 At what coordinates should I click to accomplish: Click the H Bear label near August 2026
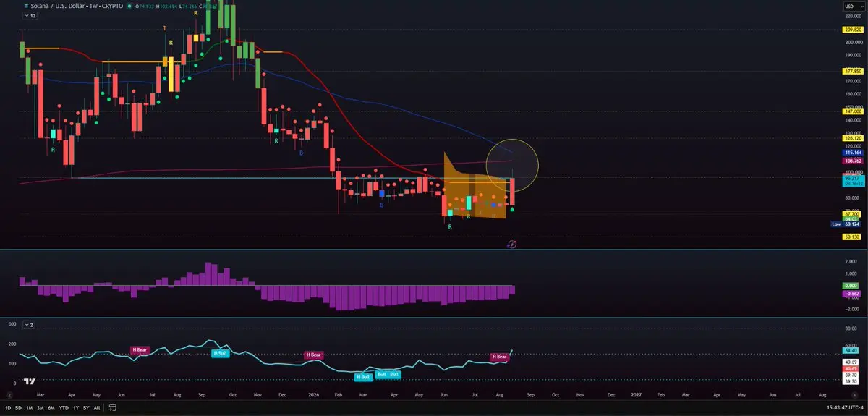(499, 357)
